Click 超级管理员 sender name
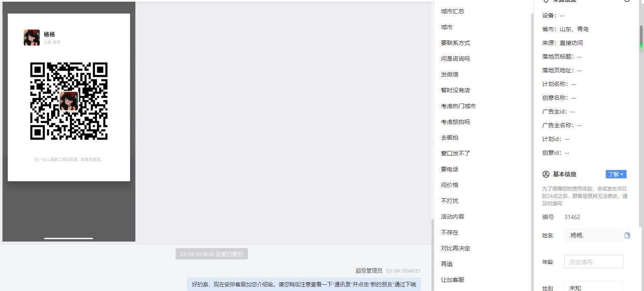 coord(369,271)
